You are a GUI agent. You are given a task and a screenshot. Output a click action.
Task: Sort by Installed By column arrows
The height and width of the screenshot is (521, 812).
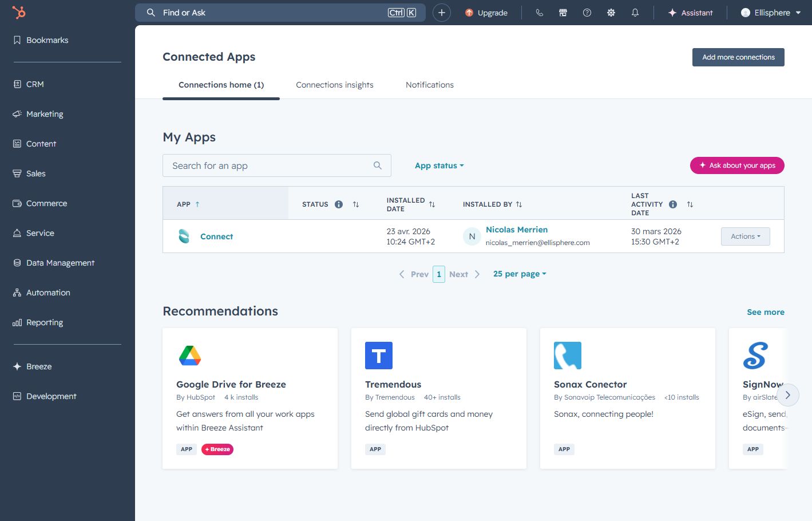coord(519,204)
